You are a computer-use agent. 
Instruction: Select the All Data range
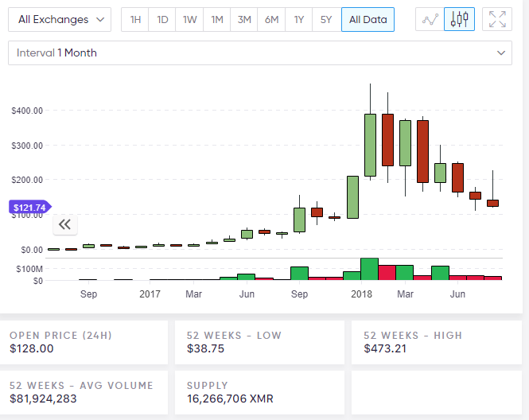(x=368, y=20)
